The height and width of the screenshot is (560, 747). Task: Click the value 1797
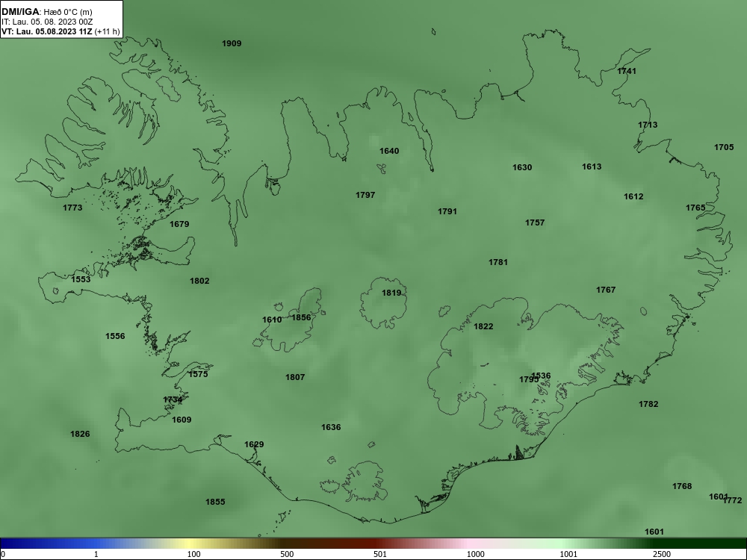[x=365, y=195]
